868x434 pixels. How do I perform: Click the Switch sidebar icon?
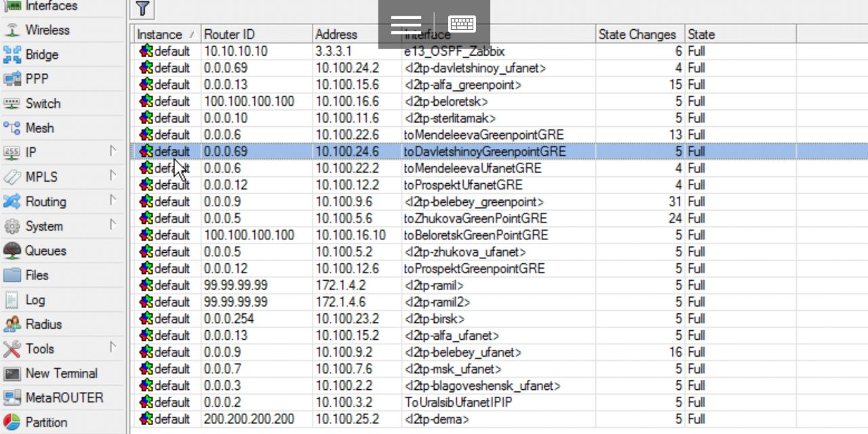[12, 104]
